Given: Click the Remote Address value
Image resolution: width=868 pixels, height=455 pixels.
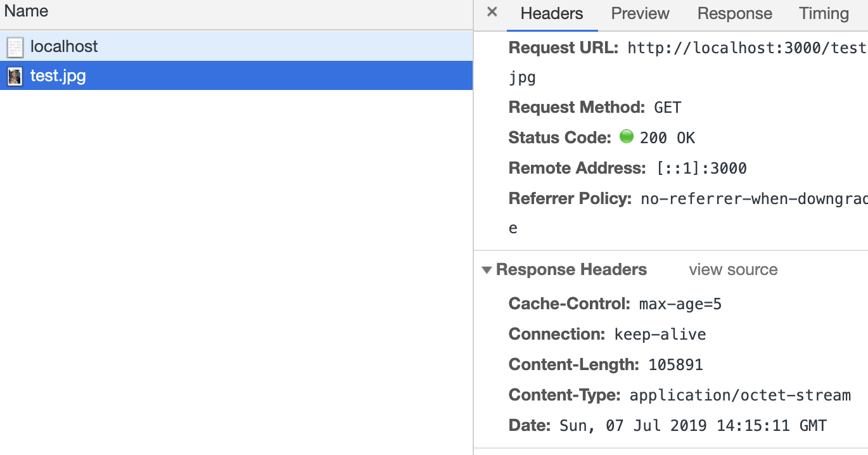Looking at the screenshot, I should click(x=701, y=169).
